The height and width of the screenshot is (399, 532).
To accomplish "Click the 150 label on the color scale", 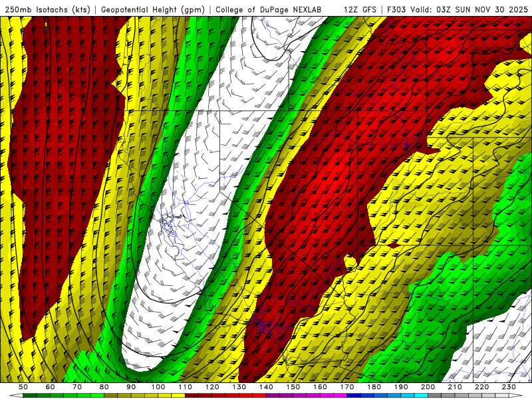I will click(x=293, y=387).
